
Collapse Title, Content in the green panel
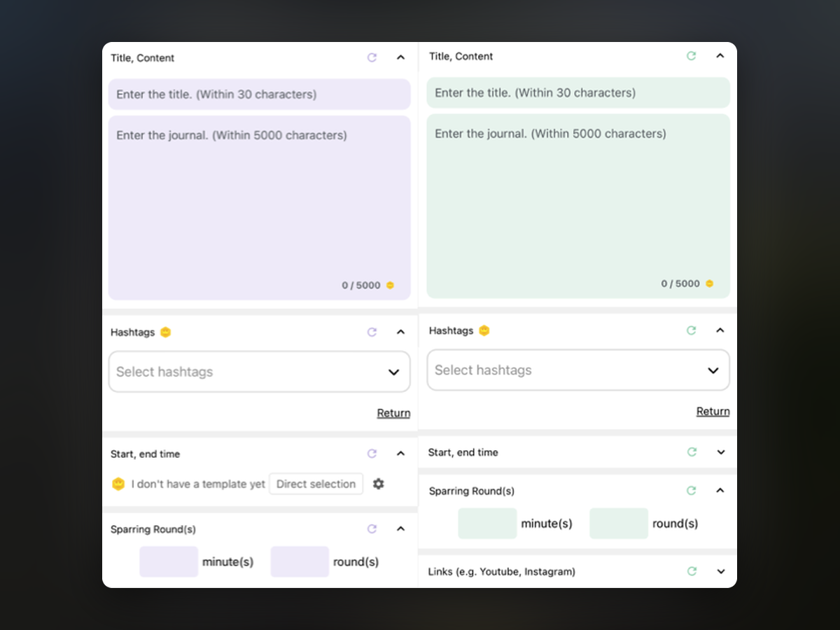pos(720,56)
